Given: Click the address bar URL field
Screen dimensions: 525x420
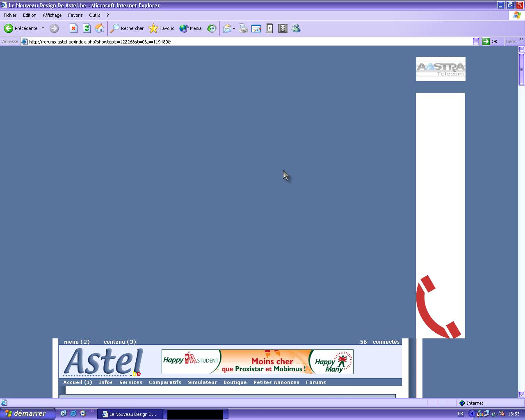Looking at the screenshot, I should click(246, 41).
